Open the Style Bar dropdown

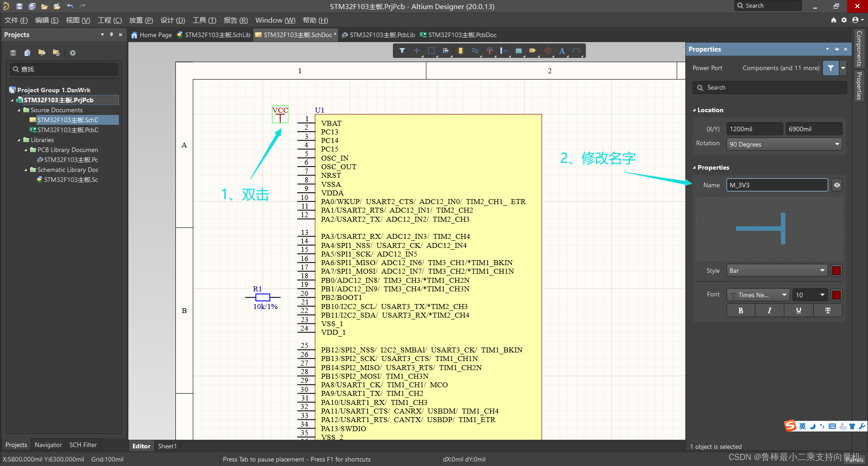tap(777, 271)
